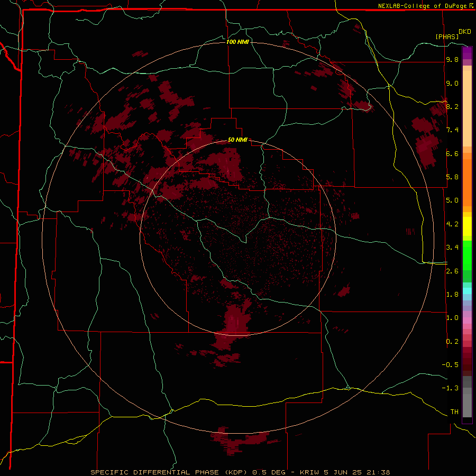Click the 9.8 color scale value

coord(452,59)
